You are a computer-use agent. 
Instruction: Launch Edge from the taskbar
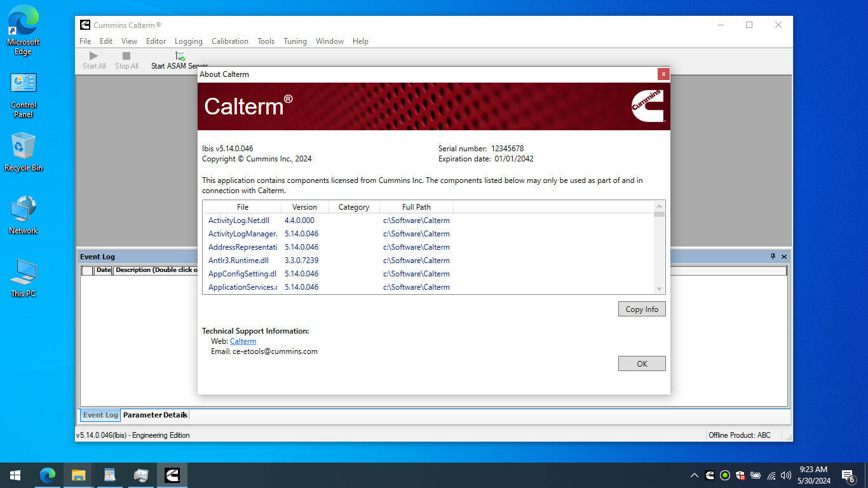tap(47, 475)
